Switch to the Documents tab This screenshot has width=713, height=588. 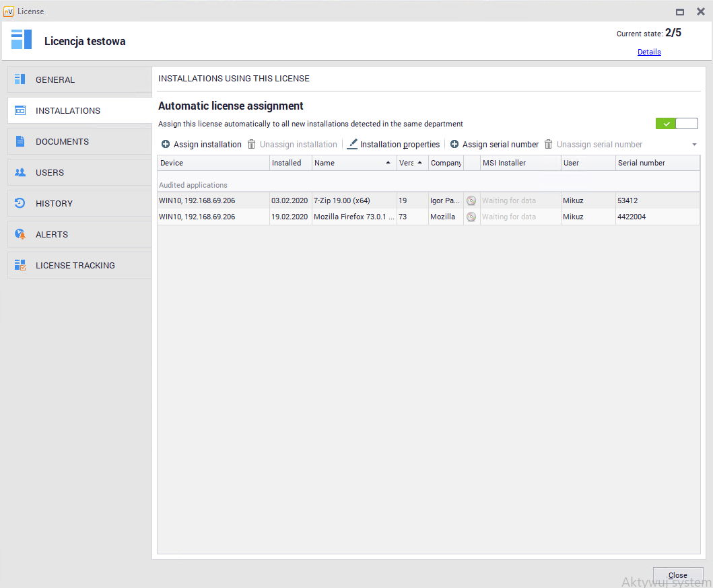(62, 141)
